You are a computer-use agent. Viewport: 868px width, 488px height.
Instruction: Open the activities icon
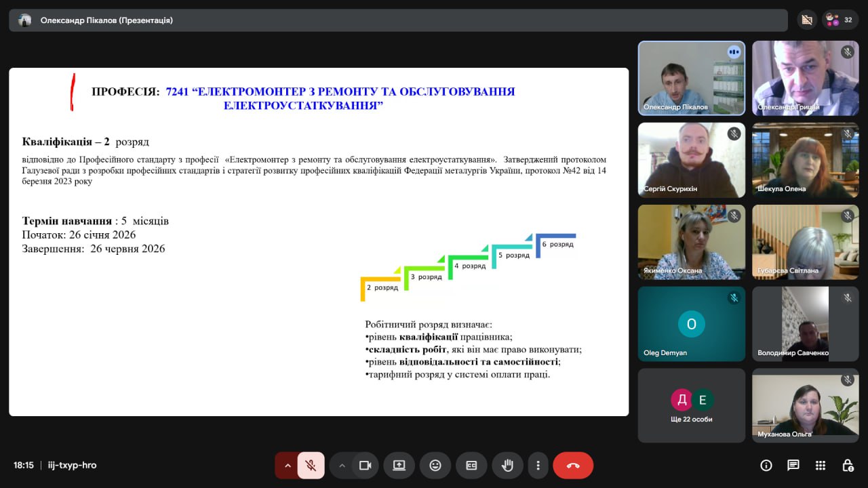[821, 466]
